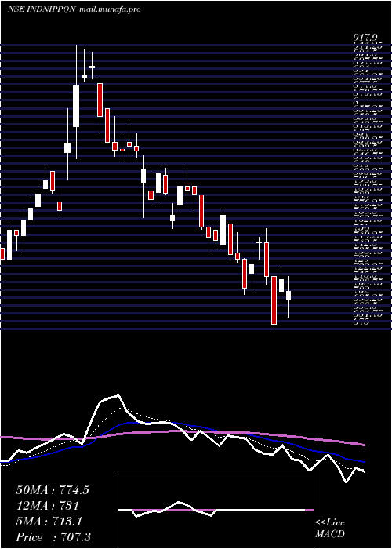
Task: Click the 917.9 top price label
Action: [366, 37]
